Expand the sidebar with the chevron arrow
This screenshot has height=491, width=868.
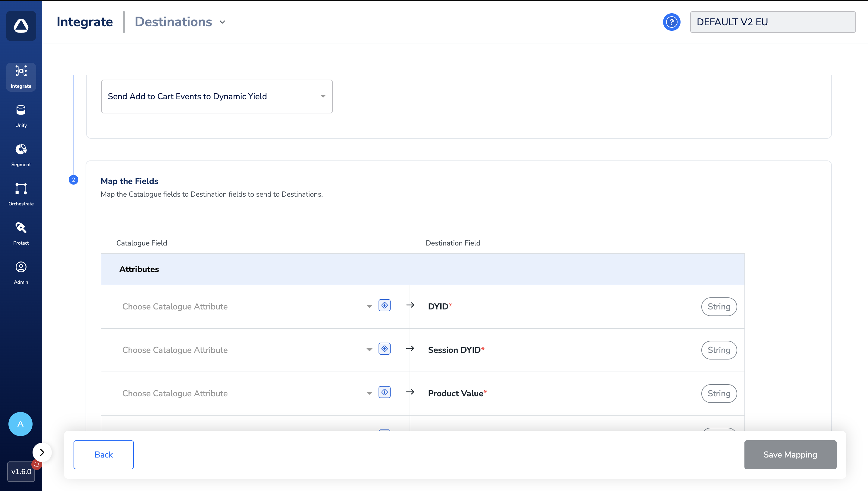(x=42, y=452)
